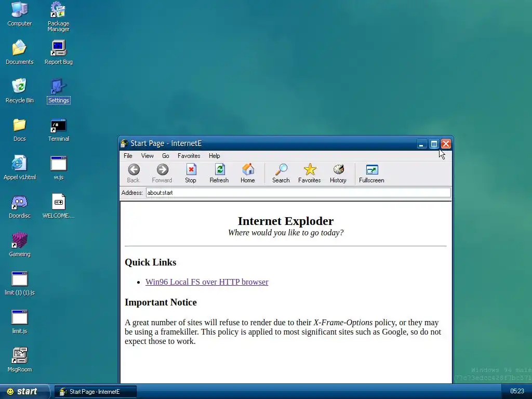Click the taskbar clock showing 05:23

(517, 391)
